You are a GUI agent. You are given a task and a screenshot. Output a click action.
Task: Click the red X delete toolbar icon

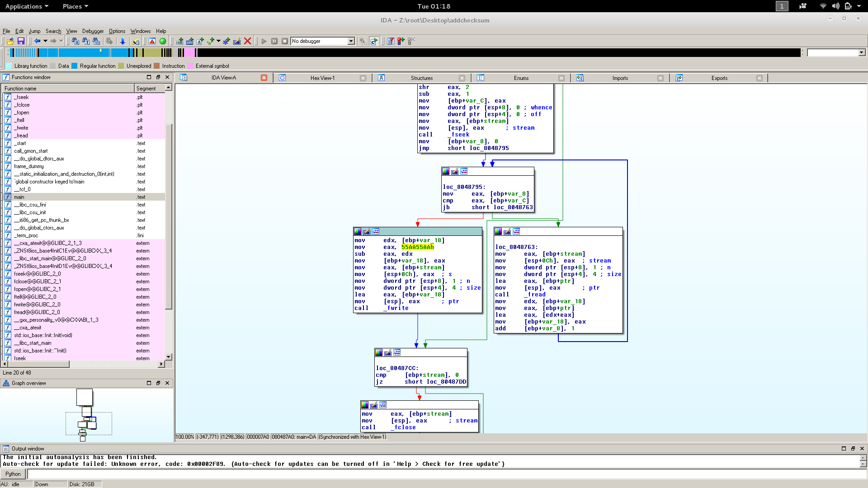click(247, 41)
